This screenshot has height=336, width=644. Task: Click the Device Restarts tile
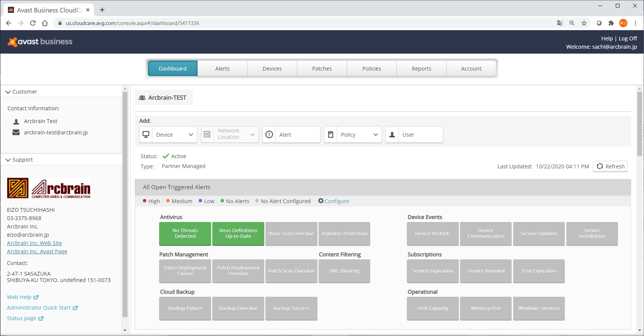click(433, 234)
